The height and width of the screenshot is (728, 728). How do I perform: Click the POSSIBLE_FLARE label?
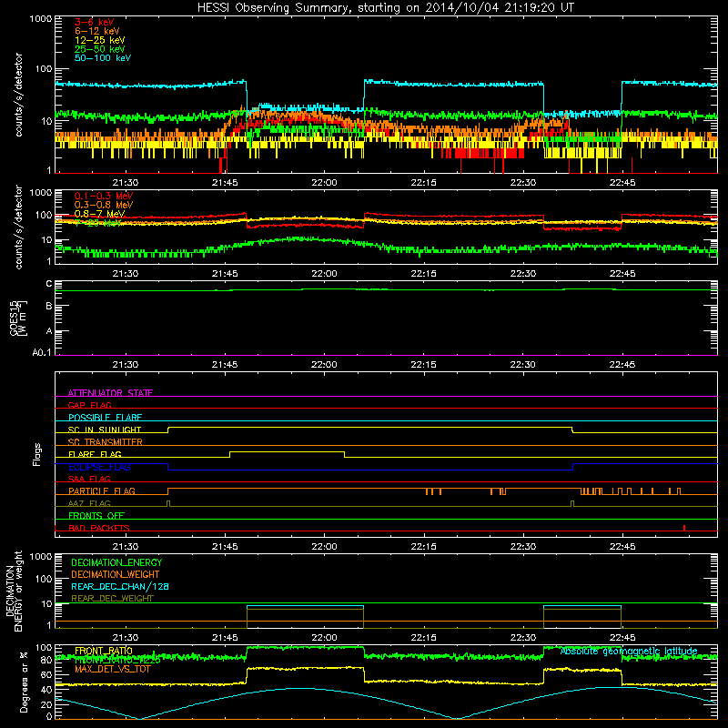click(105, 418)
